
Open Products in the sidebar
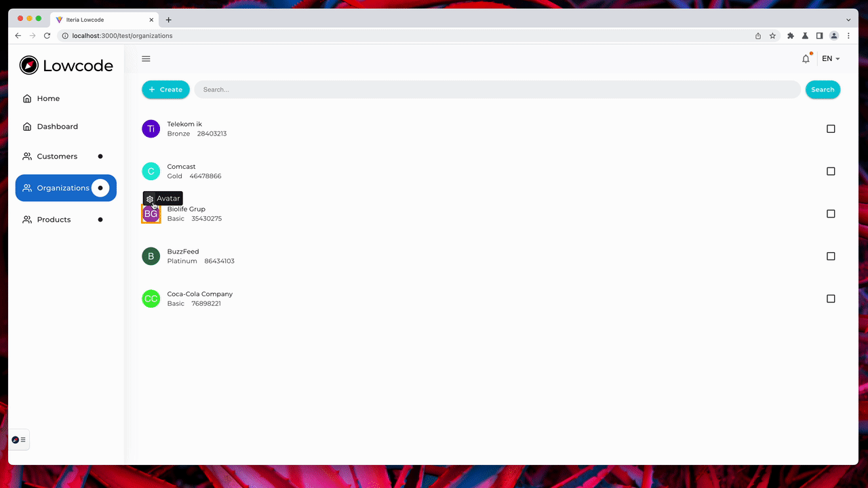click(54, 220)
